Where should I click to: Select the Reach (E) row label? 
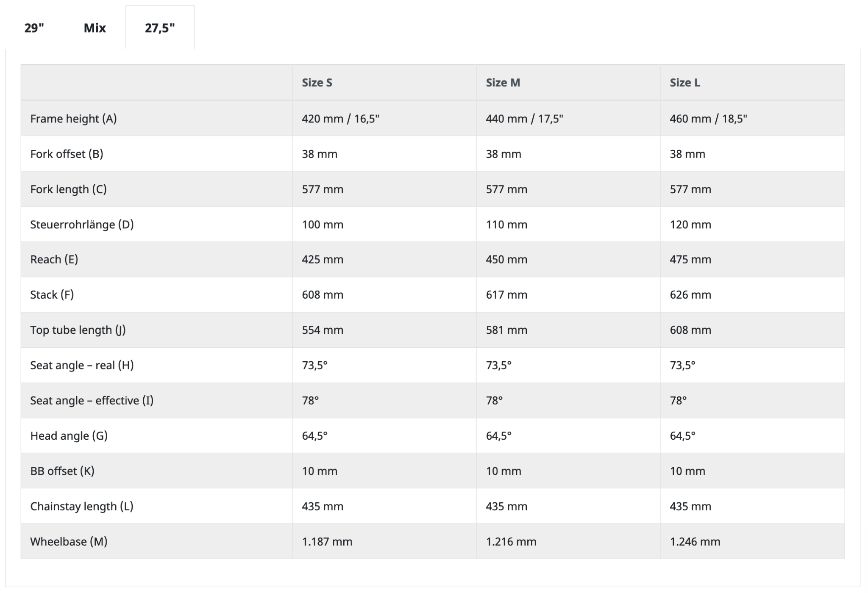click(54, 259)
